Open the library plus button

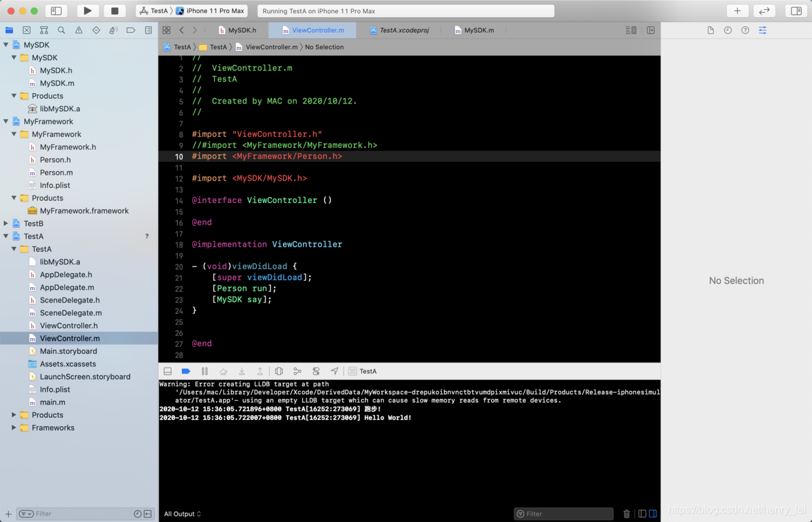(x=737, y=10)
